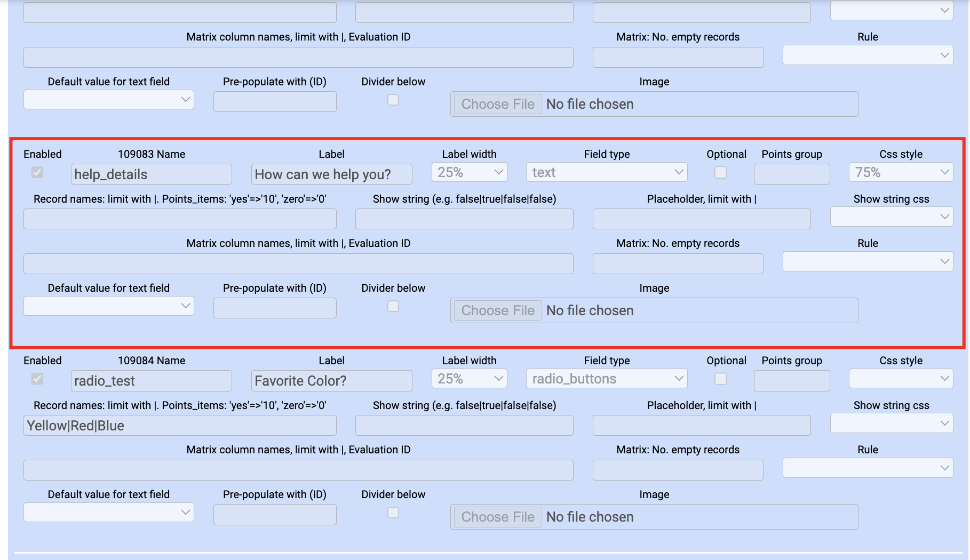Click Choose File button in help_details section
Viewport: 970px width, 560px height.
(498, 310)
